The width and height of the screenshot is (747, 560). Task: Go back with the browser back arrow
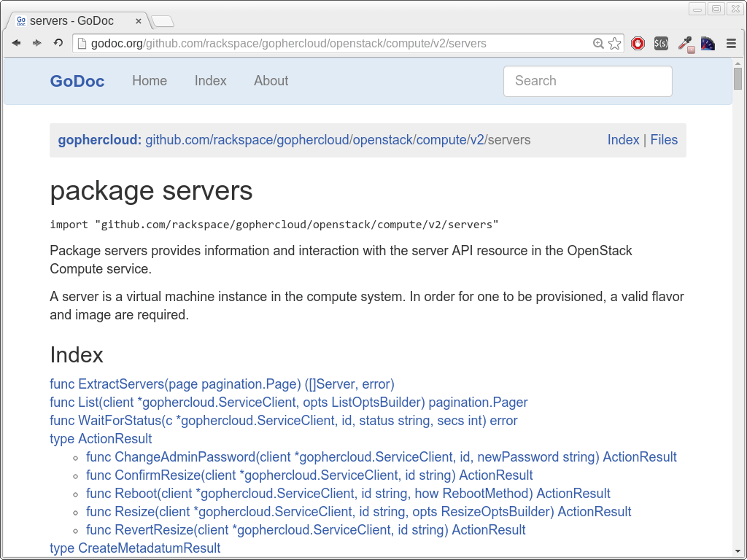click(16, 43)
